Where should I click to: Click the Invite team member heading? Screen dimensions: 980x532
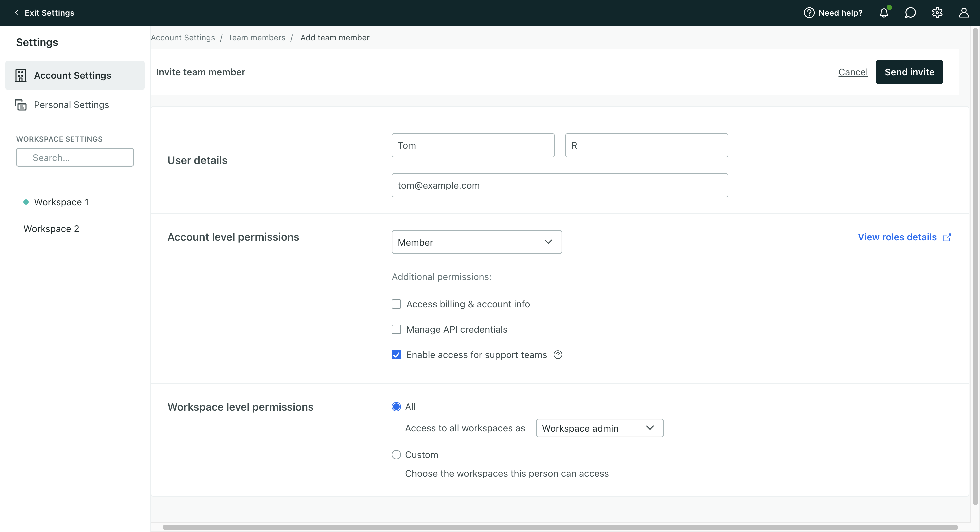200,72
